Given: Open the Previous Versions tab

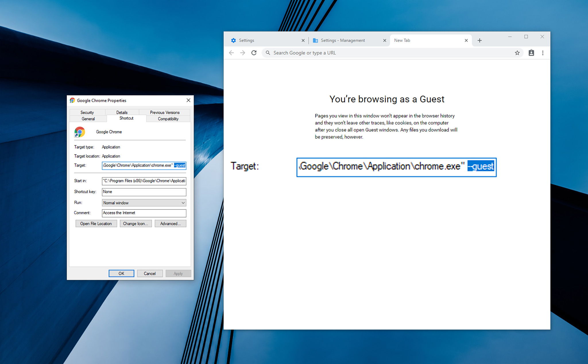Looking at the screenshot, I should (165, 112).
